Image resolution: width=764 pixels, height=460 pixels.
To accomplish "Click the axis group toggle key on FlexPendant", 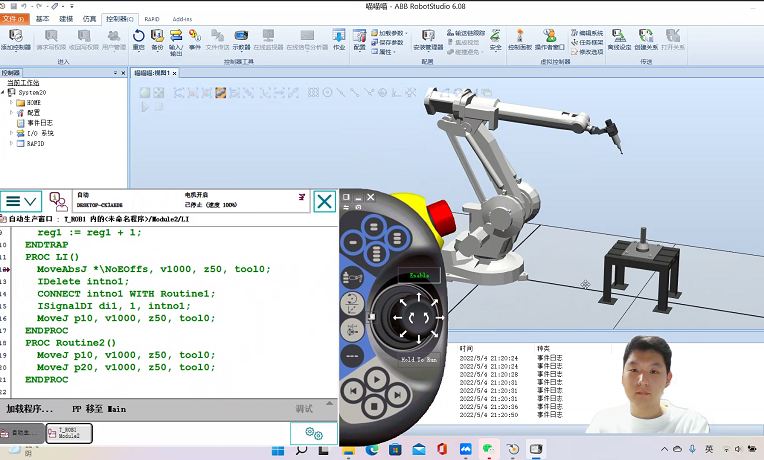I will click(x=352, y=330).
